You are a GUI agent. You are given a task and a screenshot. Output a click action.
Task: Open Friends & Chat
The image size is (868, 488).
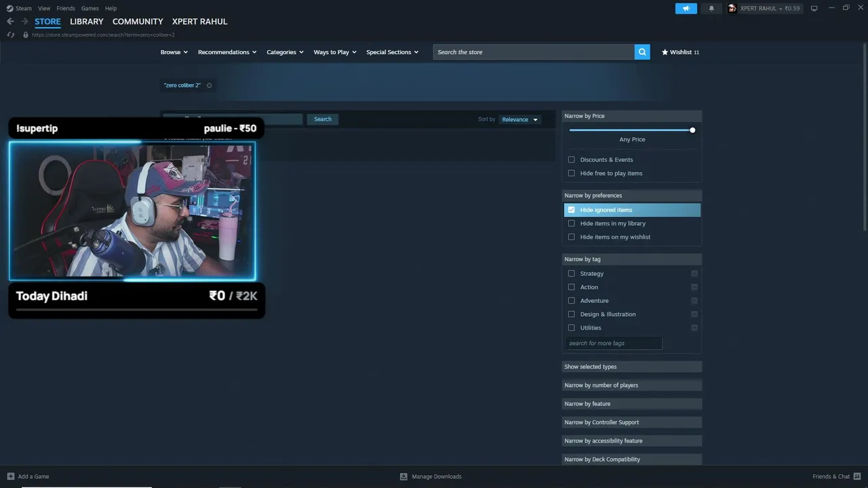(x=831, y=476)
